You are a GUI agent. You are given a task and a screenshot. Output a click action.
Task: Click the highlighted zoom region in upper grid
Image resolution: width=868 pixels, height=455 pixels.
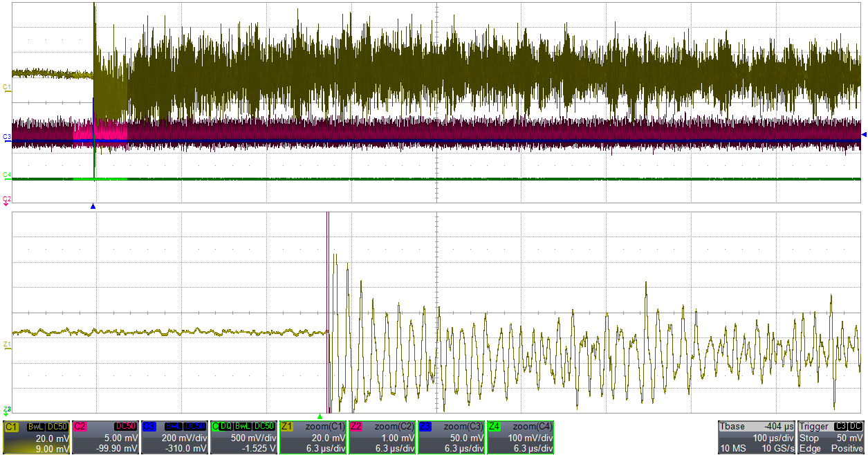point(100,131)
